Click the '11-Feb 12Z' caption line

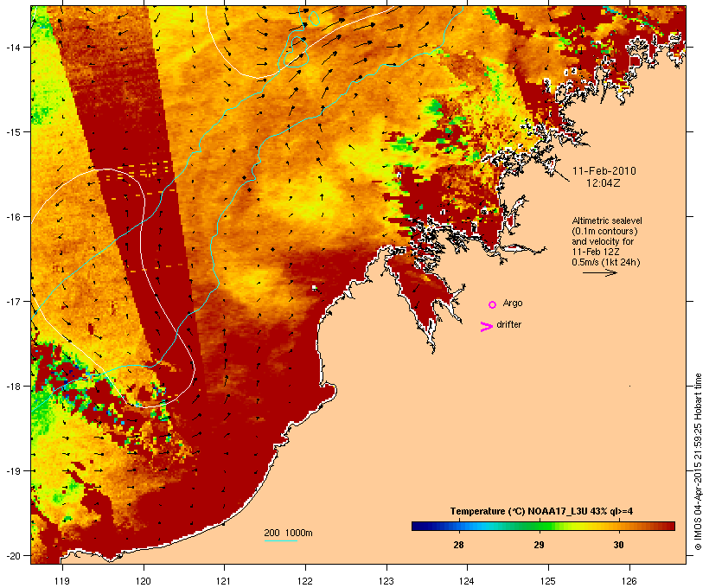[596, 252]
